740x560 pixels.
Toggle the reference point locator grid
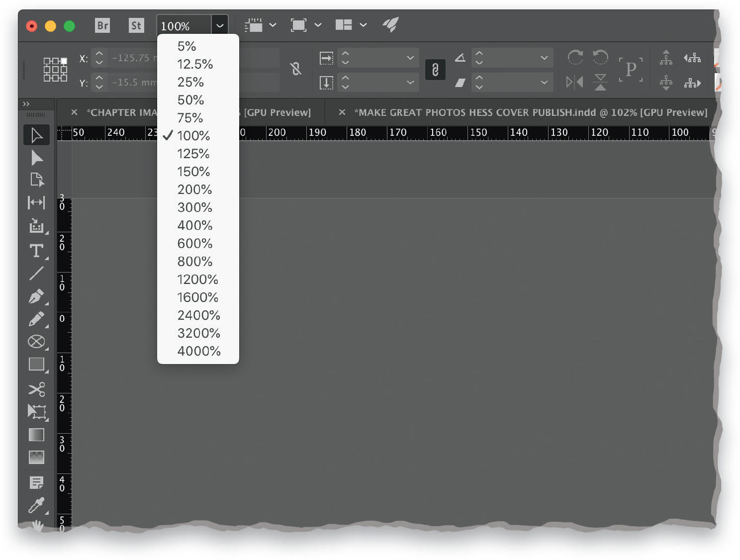tap(55, 69)
